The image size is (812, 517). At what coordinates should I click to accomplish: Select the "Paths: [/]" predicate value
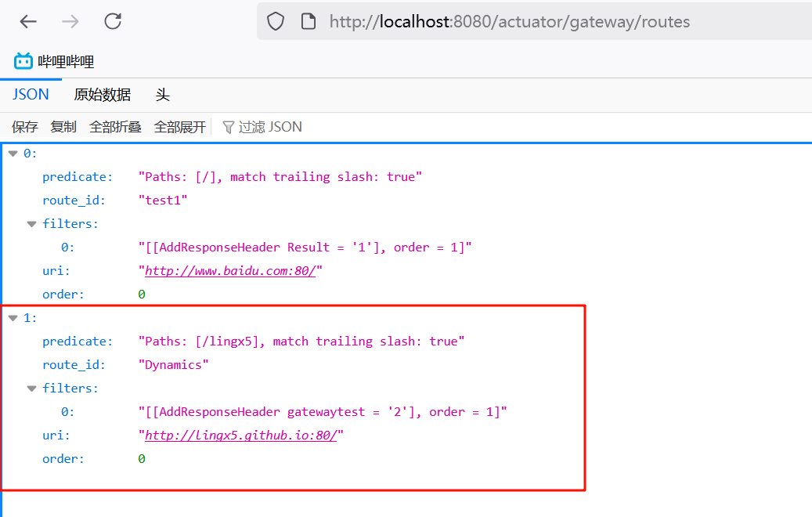tap(280, 177)
